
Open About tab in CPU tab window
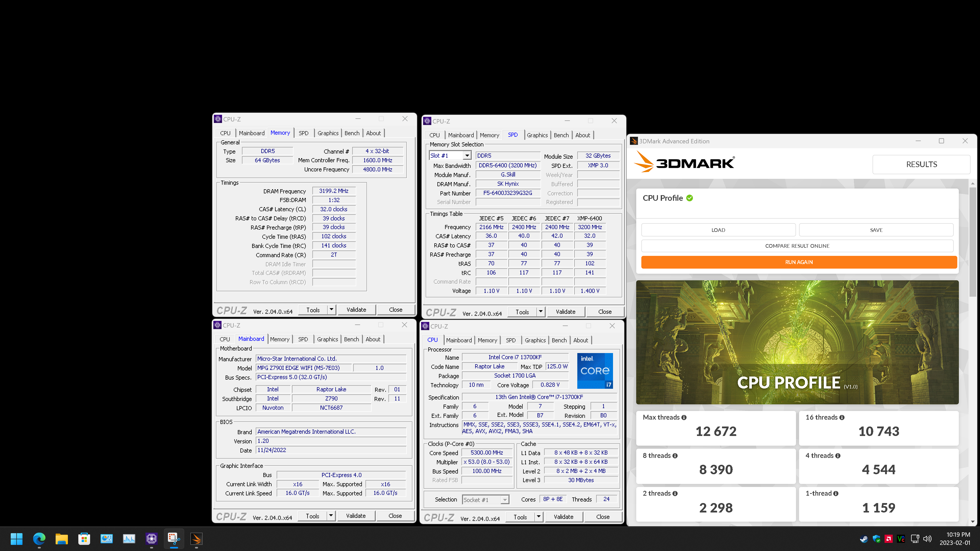pos(581,340)
